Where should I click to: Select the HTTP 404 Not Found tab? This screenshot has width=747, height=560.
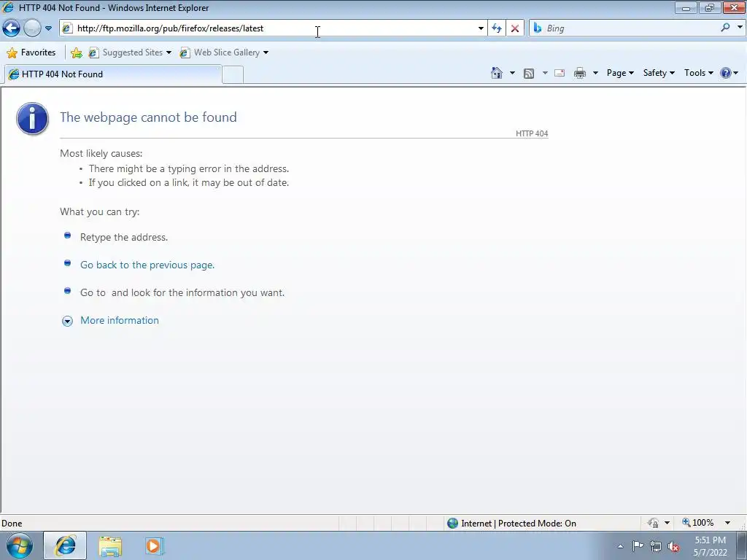click(x=113, y=74)
